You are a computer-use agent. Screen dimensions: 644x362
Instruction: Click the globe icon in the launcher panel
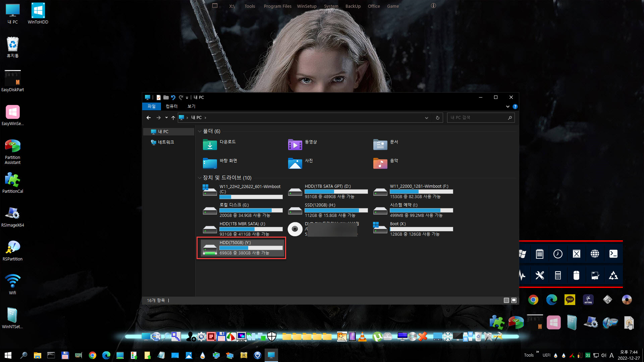pyautogui.click(x=595, y=254)
